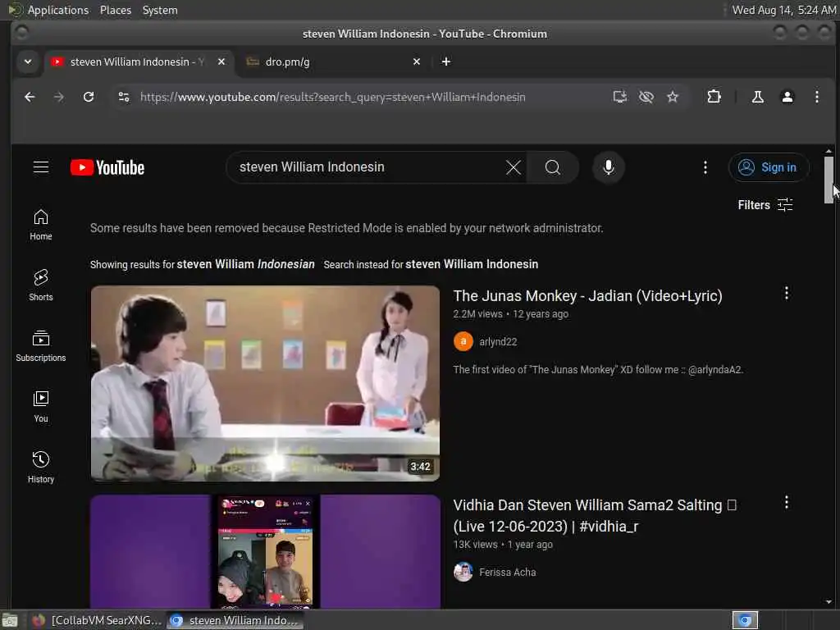Open search Filters
The height and width of the screenshot is (630, 840).
point(765,204)
